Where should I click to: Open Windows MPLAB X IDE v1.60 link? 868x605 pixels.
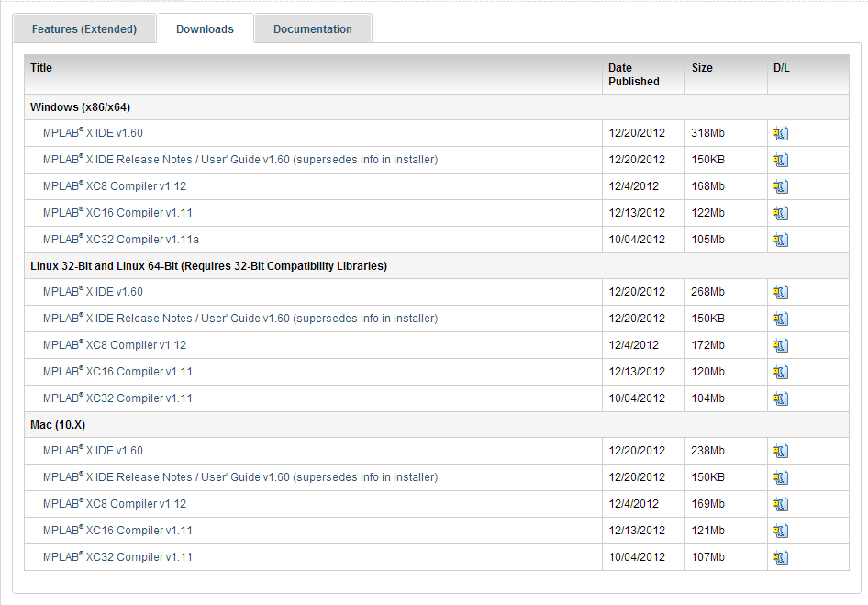point(93,134)
